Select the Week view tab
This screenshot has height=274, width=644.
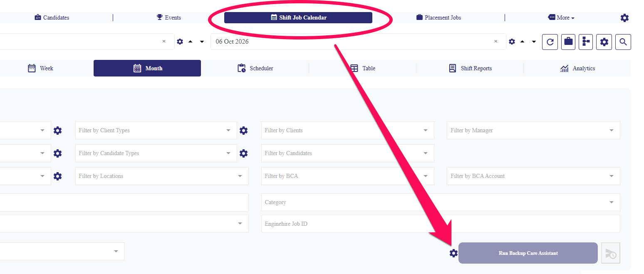click(41, 69)
